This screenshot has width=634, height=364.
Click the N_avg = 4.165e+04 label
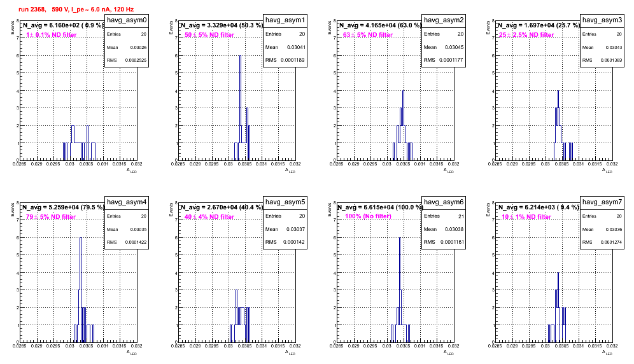[380, 25]
